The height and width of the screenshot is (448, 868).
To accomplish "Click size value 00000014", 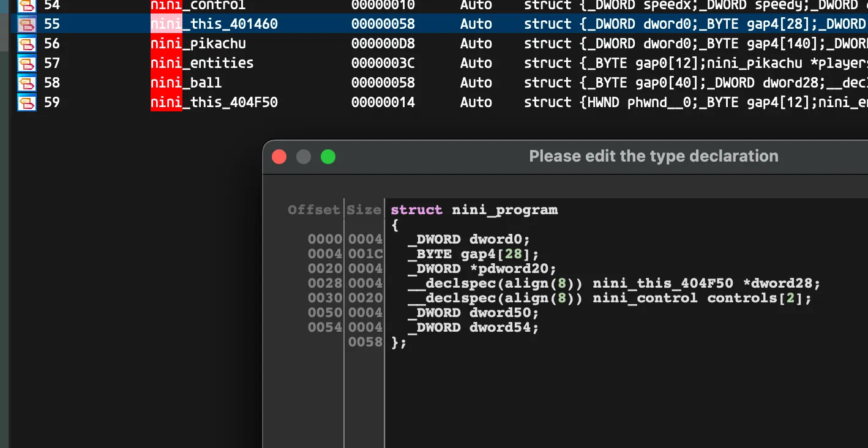I will (383, 103).
